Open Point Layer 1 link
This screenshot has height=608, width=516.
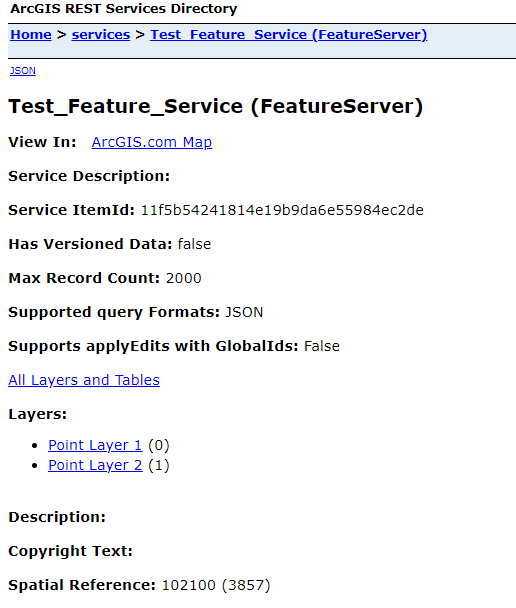pyautogui.click(x=95, y=445)
